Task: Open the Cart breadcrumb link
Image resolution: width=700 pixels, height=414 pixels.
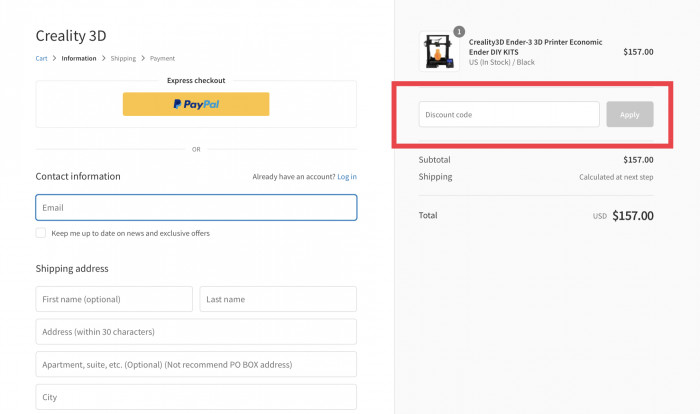Action: coord(42,59)
